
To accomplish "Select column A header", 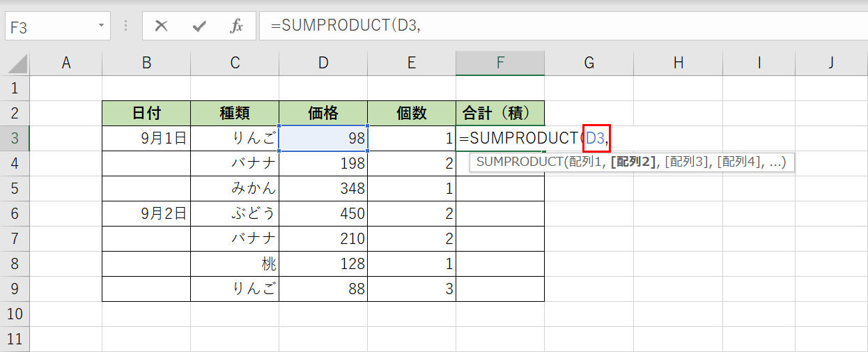I will point(66,63).
